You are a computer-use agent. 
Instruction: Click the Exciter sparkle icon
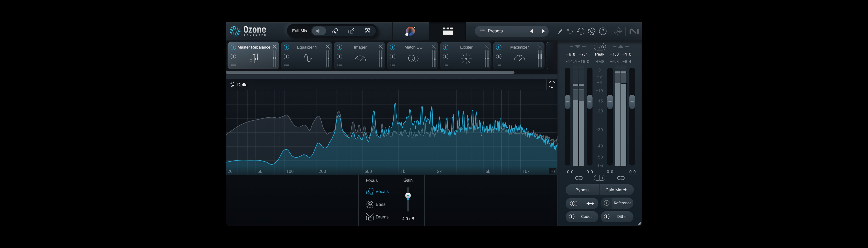(x=466, y=59)
